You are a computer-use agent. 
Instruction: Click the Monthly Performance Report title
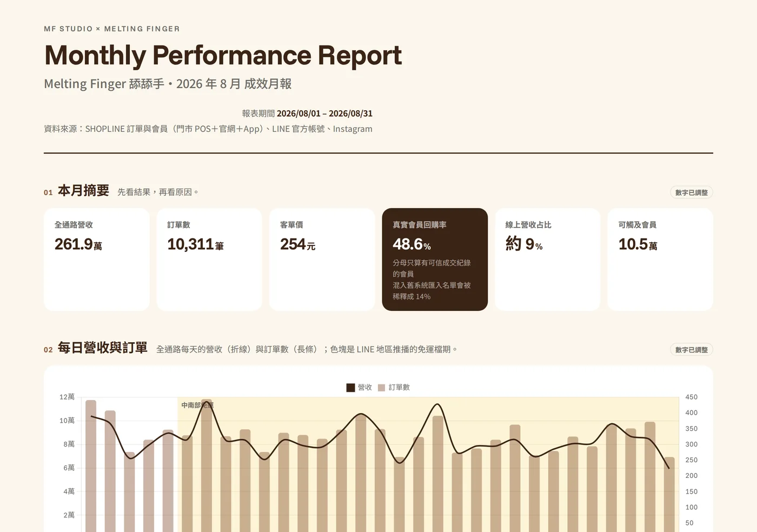point(223,55)
